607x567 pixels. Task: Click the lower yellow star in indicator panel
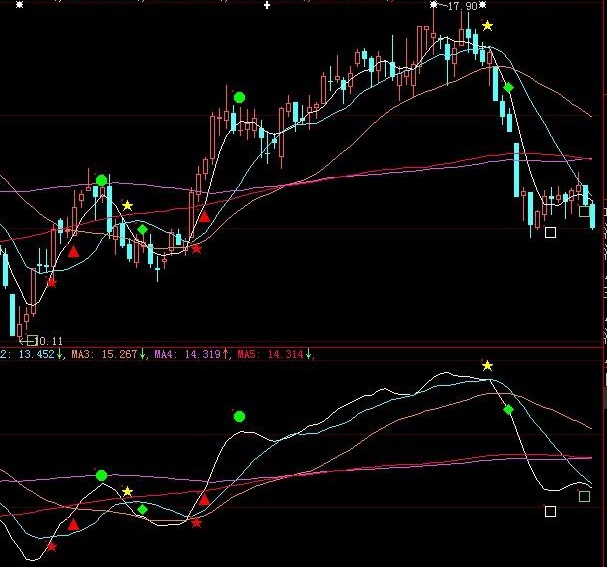point(127,492)
